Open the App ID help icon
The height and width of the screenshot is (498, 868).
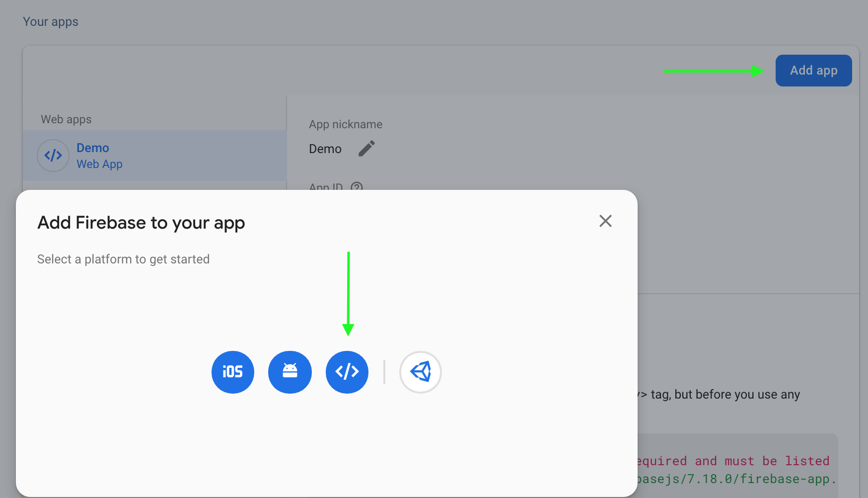tap(357, 187)
